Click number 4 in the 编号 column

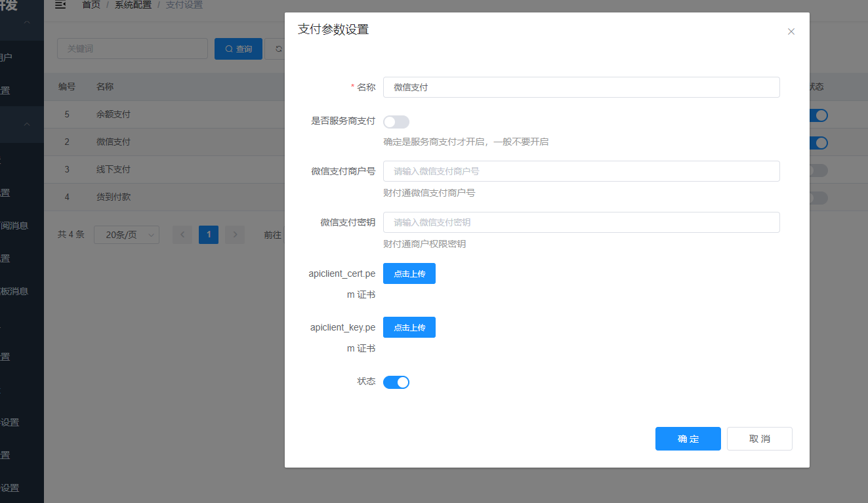point(67,197)
